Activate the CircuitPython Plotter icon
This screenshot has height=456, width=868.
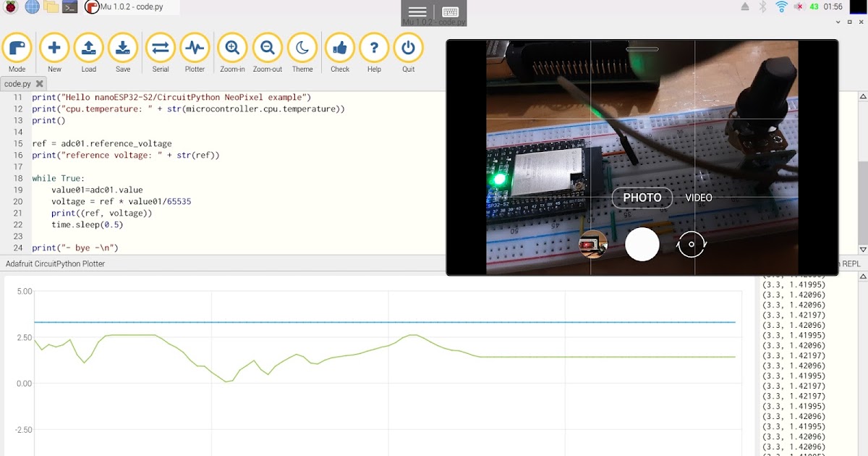coord(195,49)
